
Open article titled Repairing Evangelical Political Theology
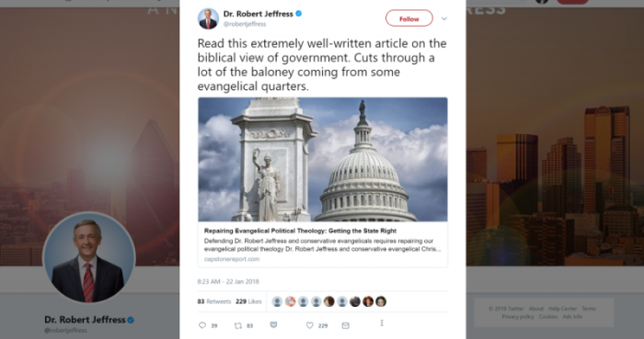[300, 231]
